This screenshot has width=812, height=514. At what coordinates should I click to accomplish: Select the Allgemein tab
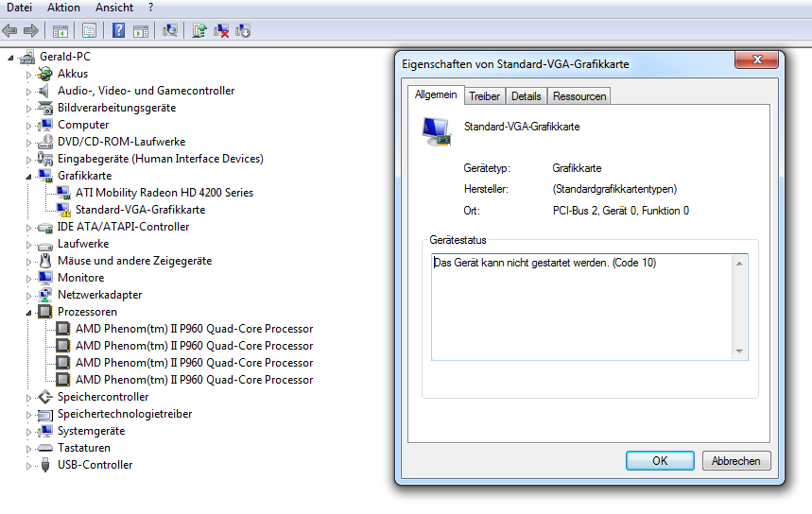pos(436,94)
